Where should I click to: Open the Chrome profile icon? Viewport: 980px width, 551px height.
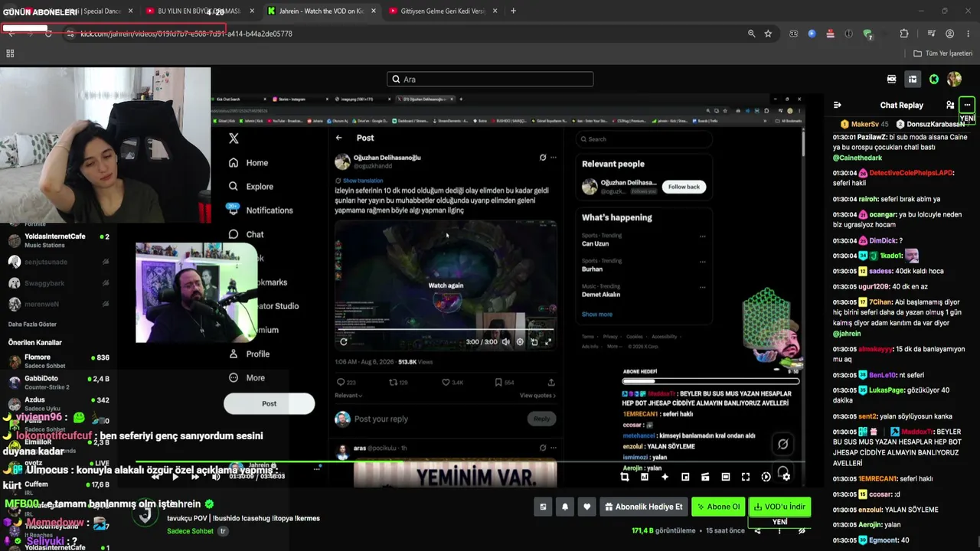pos(949,34)
